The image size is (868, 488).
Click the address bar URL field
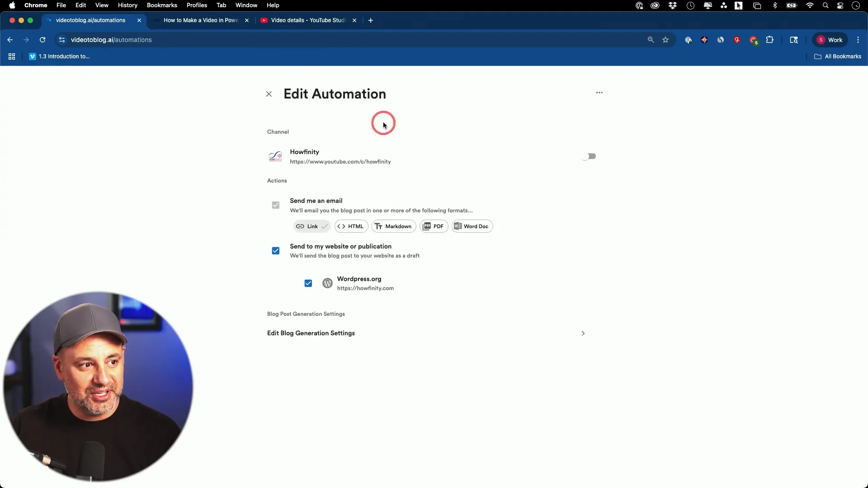[353, 40]
